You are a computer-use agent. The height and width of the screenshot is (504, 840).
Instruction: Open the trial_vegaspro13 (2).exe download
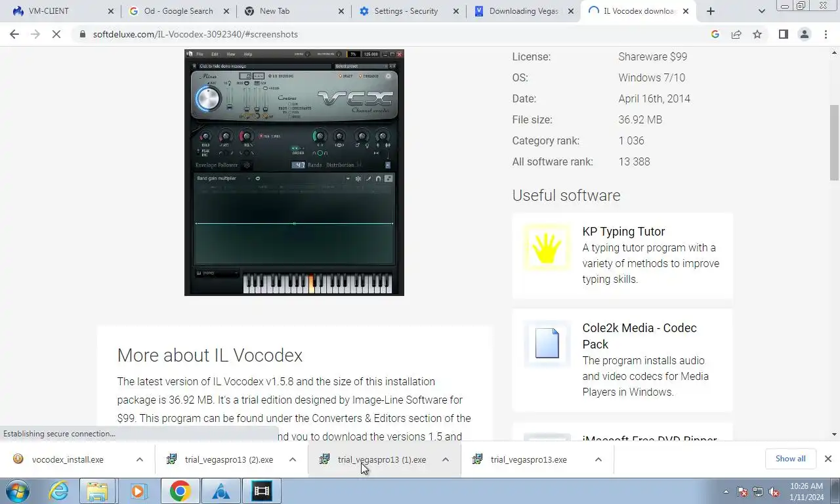(x=228, y=459)
